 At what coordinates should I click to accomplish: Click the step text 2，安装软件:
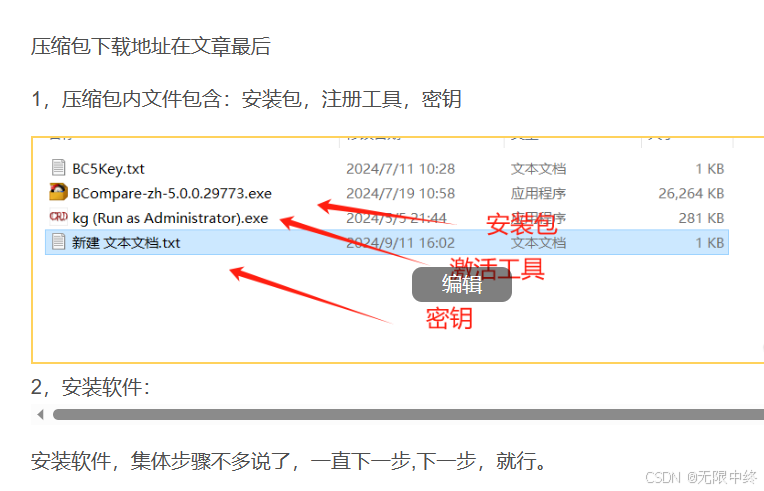coord(91,388)
